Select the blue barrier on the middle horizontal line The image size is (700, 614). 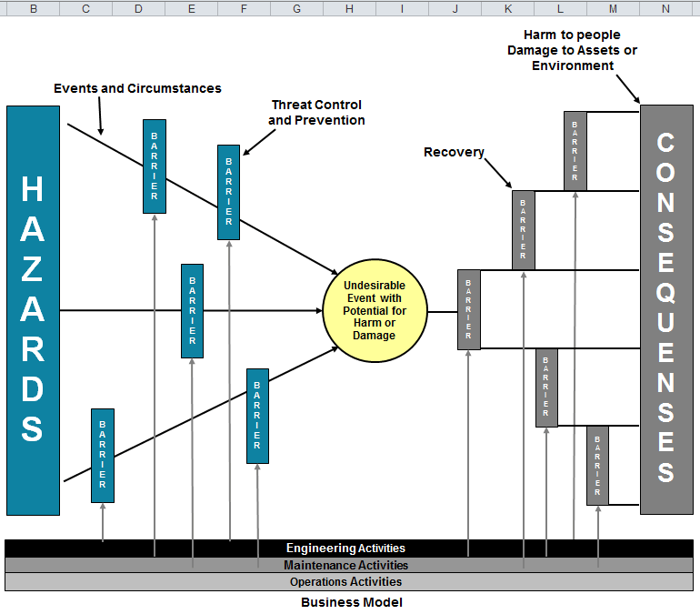coord(193,311)
